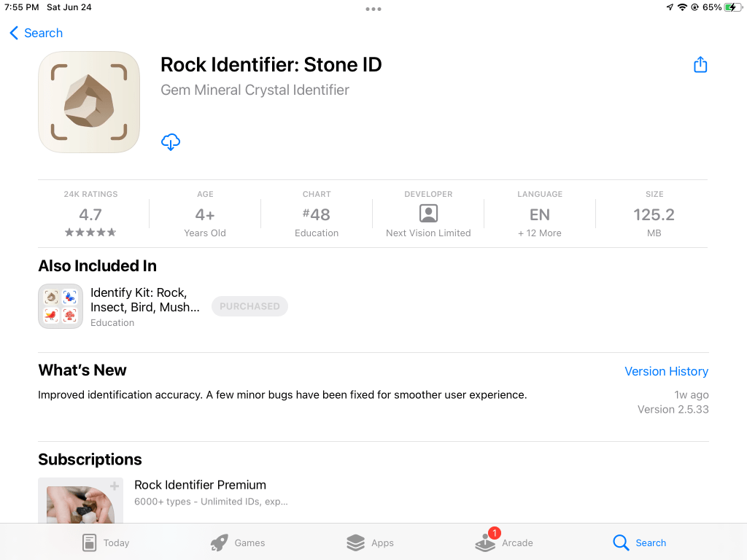Screen dimensions: 747x560
Task: Tap the #48 Education chart ranking
Action: coord(317,215)
